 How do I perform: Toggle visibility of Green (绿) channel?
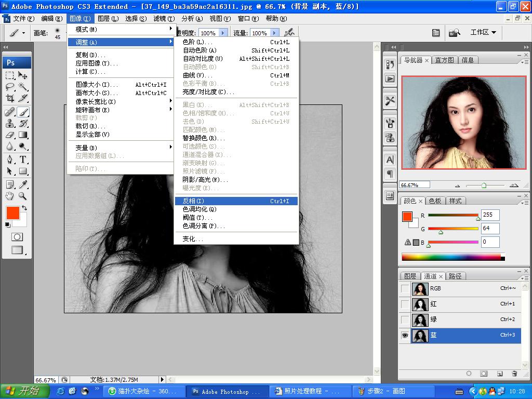click(x=405, y=320)
